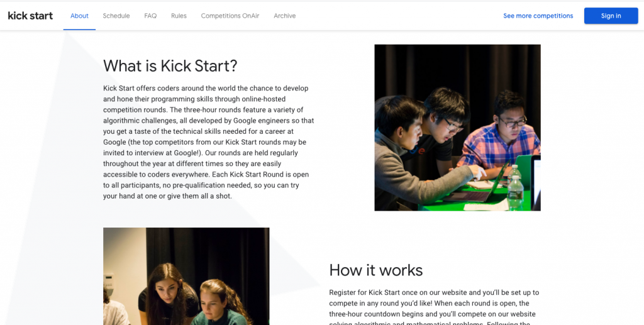644x325 pixels.
Task: Click the blue Sign in button
Action: coord(611,16)
